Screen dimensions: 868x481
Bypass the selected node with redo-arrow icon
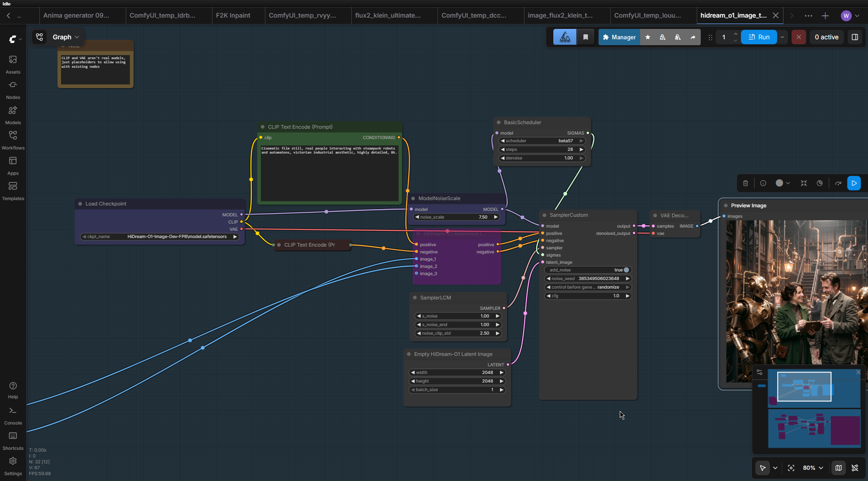click(838, 183)
